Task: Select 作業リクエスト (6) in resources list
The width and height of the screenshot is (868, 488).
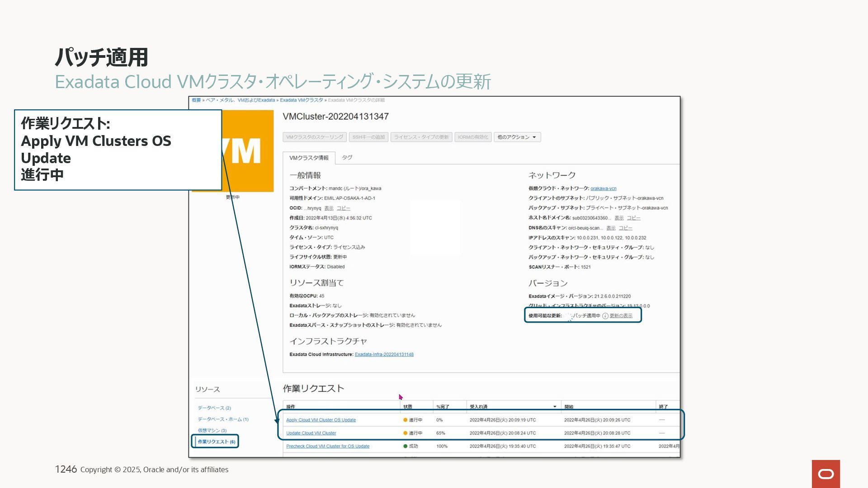Action: click(216, 442)
